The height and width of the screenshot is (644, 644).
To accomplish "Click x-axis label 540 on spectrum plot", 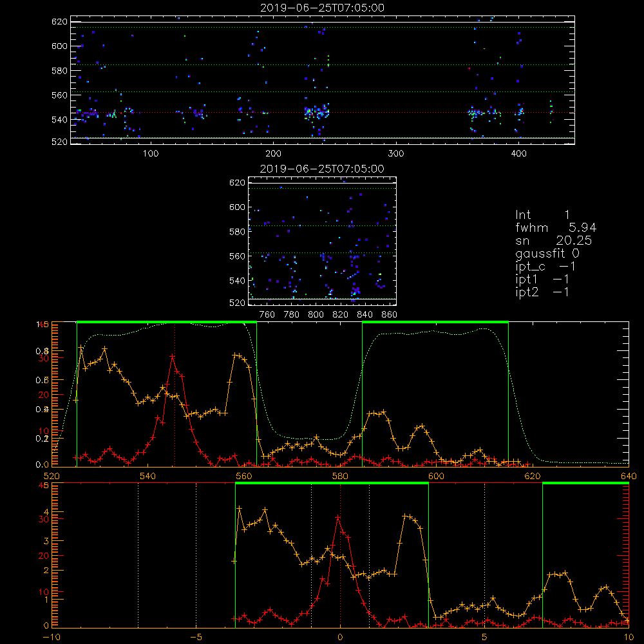I will (x=148, y=476).
